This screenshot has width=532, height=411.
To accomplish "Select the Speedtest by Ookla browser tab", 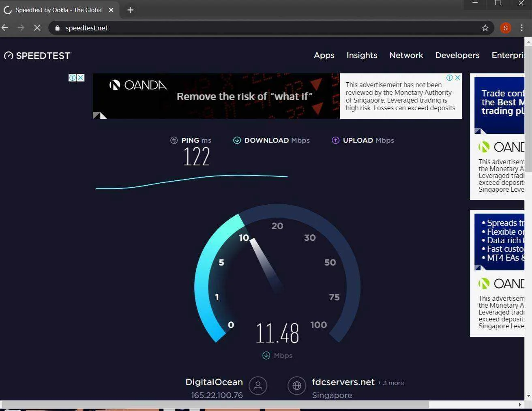I will click(60, 10).
